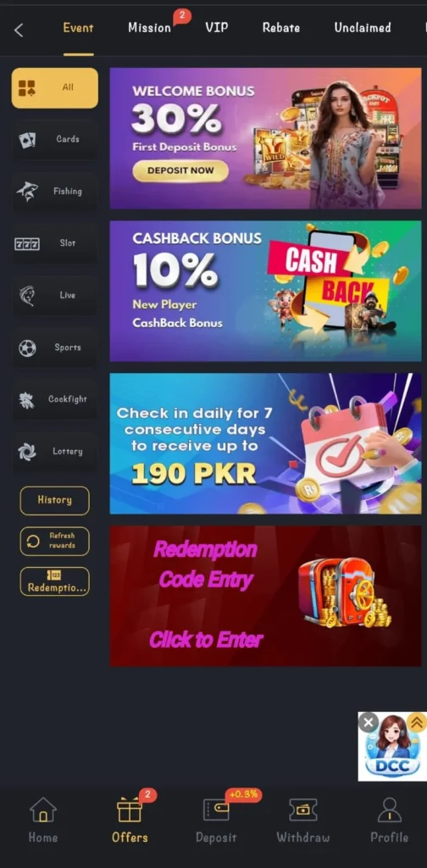Open the Home icon in bottom navigation
The width and height of the screenshot is (427, 868).
click(x=43, y=810)
